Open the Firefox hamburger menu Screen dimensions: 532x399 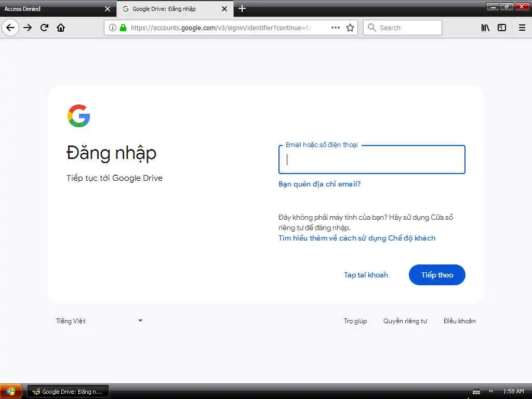tap(522, 28)
